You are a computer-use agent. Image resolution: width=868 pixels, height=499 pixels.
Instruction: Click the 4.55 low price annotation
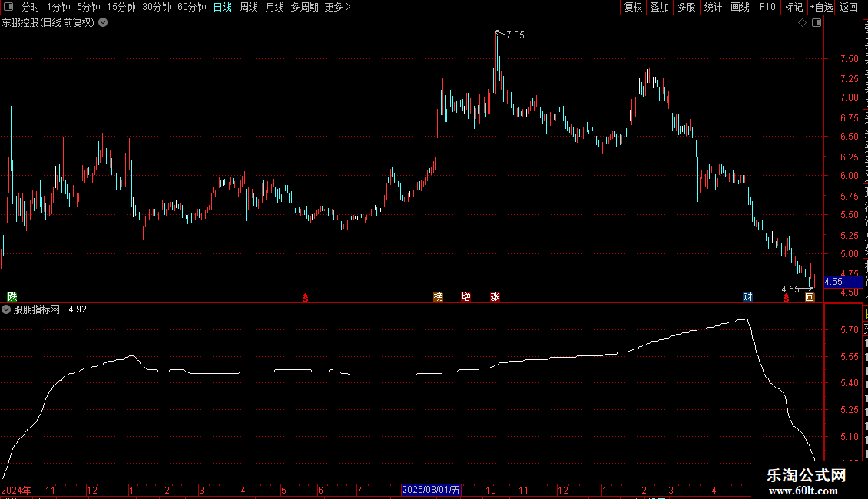point(790,289)
